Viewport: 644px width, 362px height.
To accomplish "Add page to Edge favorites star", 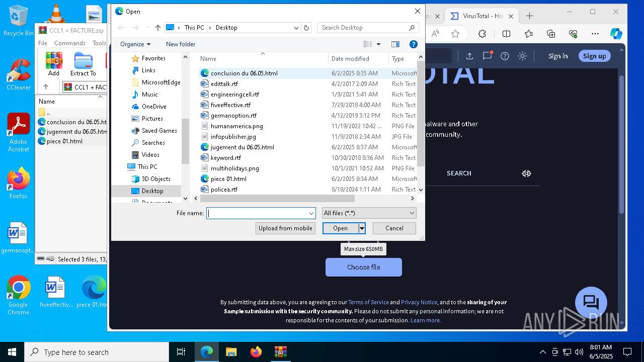I will 455,34.
